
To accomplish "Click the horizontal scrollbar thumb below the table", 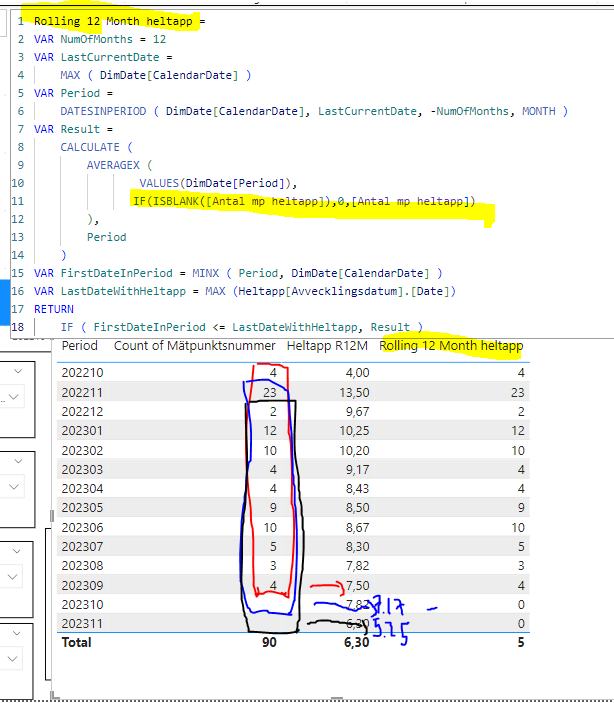I will [337, 698].
